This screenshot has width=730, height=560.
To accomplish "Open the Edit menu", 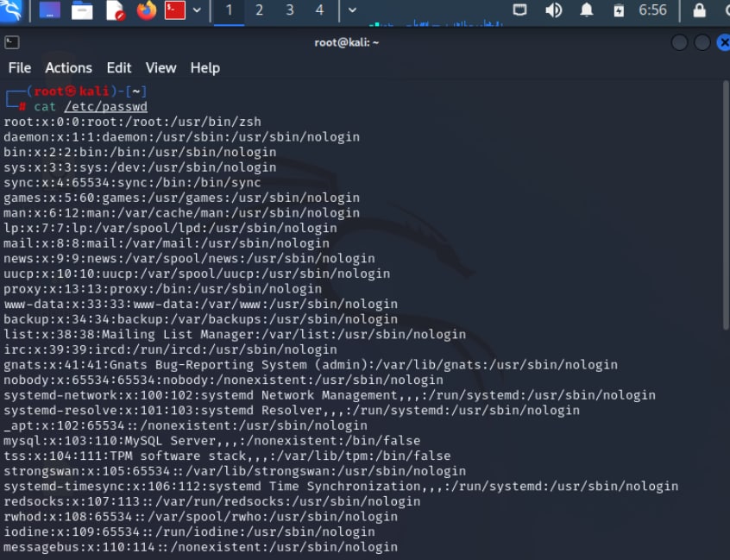I will pos(119,68).
